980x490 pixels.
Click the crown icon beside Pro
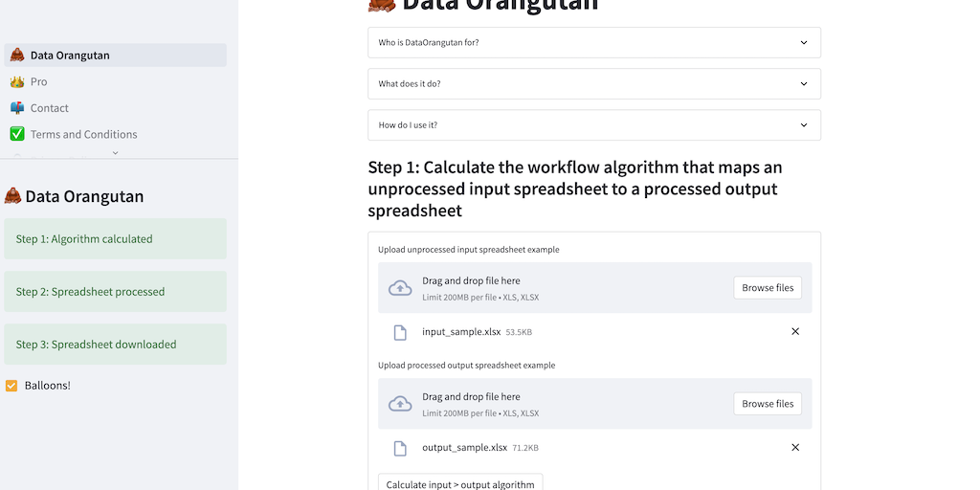[17, 82]
